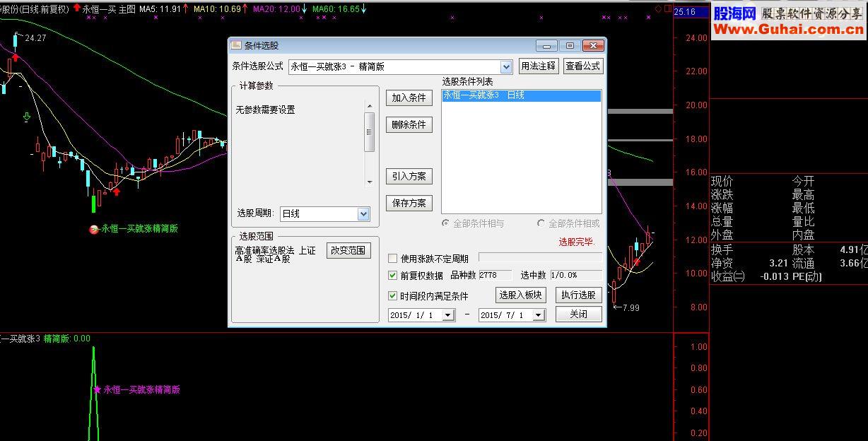Viewport: 868px width, 441px height.
Task: Select the 全部条件相与 radio button
Action: click(x=445, y=223)
